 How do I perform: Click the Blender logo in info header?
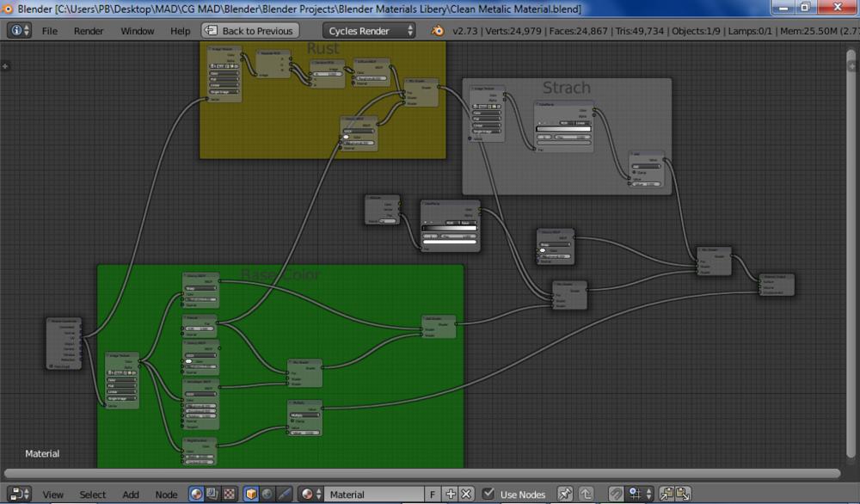438,31
